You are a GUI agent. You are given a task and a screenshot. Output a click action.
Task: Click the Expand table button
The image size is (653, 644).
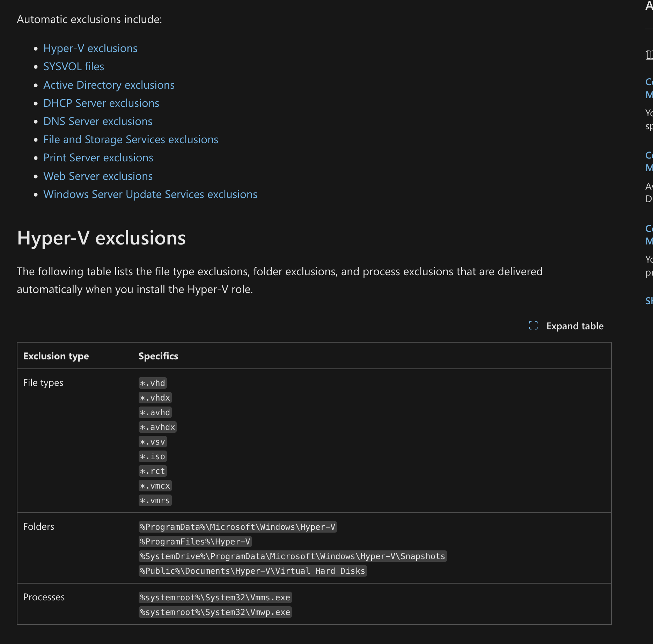coord(566,326)
